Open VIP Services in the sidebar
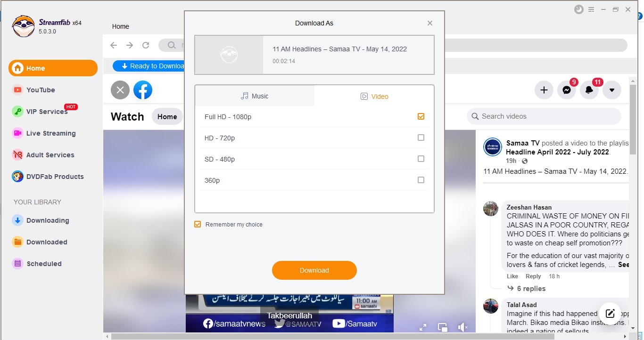The width and height of the screenshot is (644, 340). coord(41,112)
